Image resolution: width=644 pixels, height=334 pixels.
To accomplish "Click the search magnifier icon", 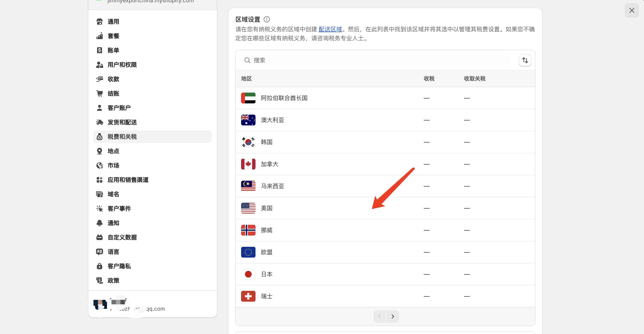I will [247, 60].
